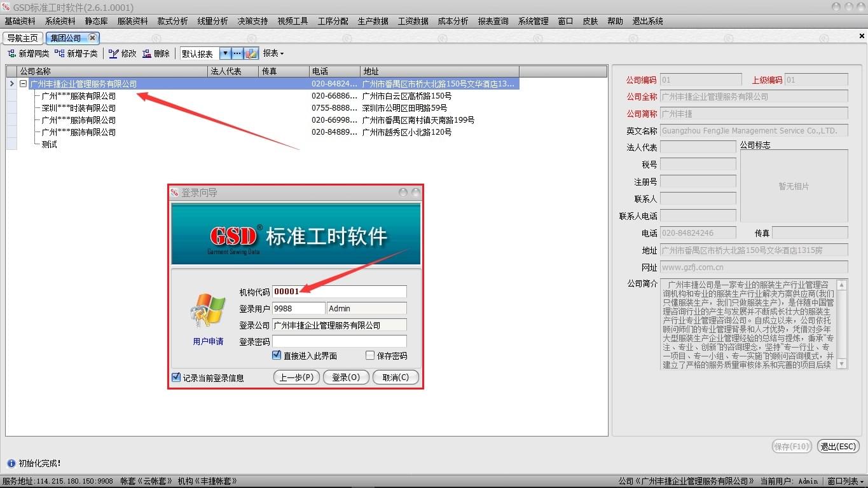The height and width of the screenshot is (488, 868).
Task: Enable 保存密码 checkbox
Action: pyautogui.click(x=370, y=355)
